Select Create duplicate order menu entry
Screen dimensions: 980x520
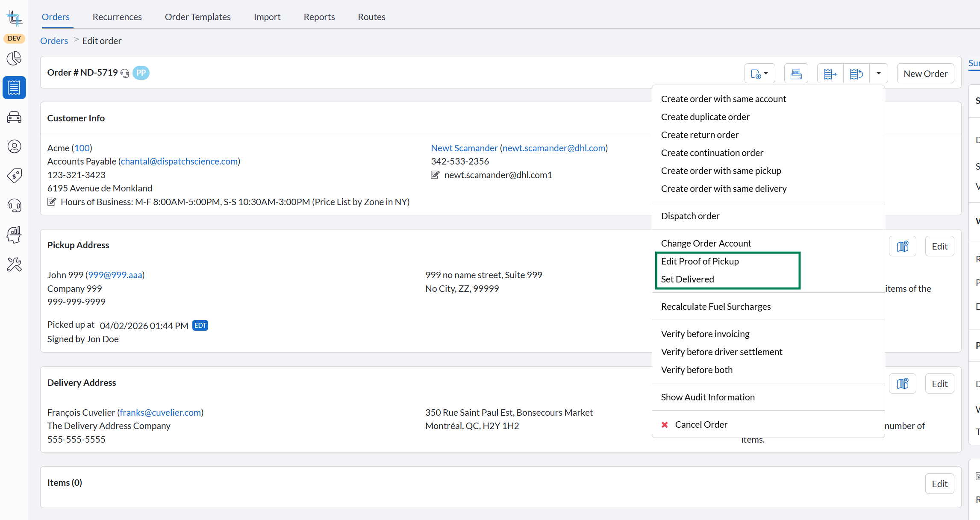pos(705,117)
